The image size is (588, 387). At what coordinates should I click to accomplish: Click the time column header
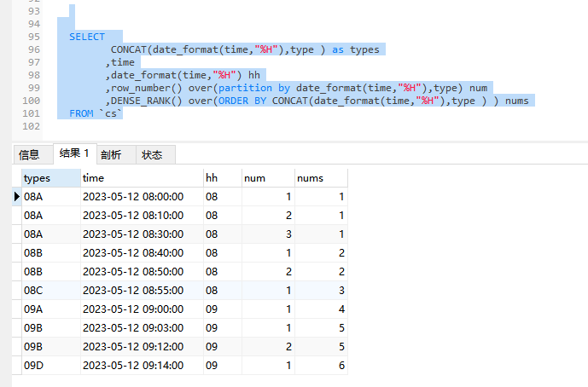(x=141, y=178)
